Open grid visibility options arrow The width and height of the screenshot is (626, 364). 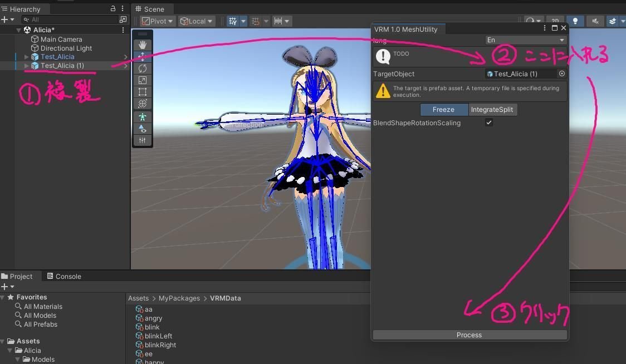pos(243,21)
